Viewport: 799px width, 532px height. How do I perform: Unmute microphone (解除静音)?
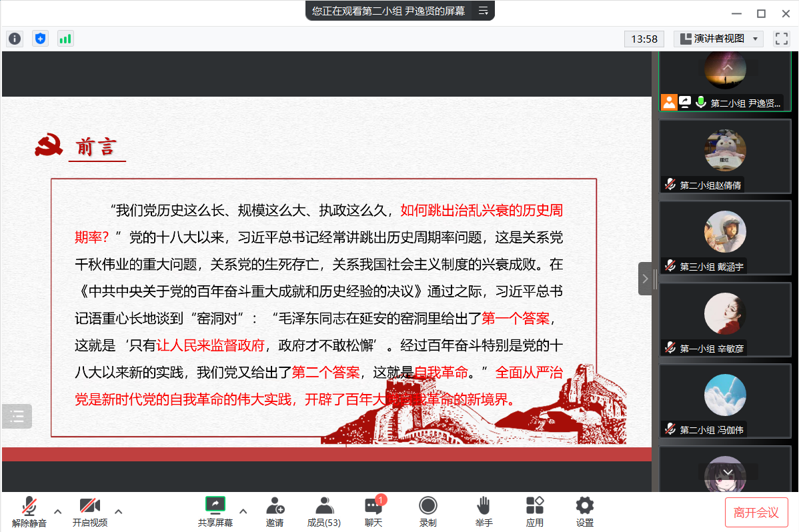(29, 512)
